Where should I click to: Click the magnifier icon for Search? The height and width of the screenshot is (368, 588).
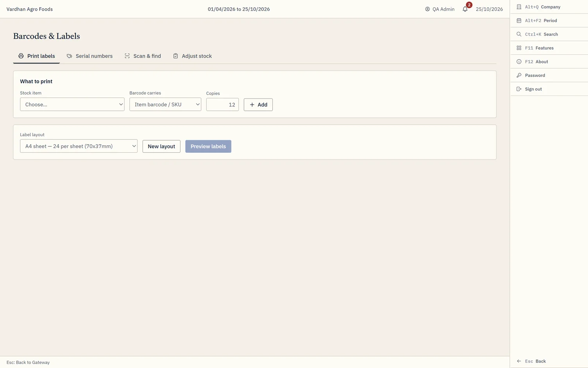click(x=519, y=34)
